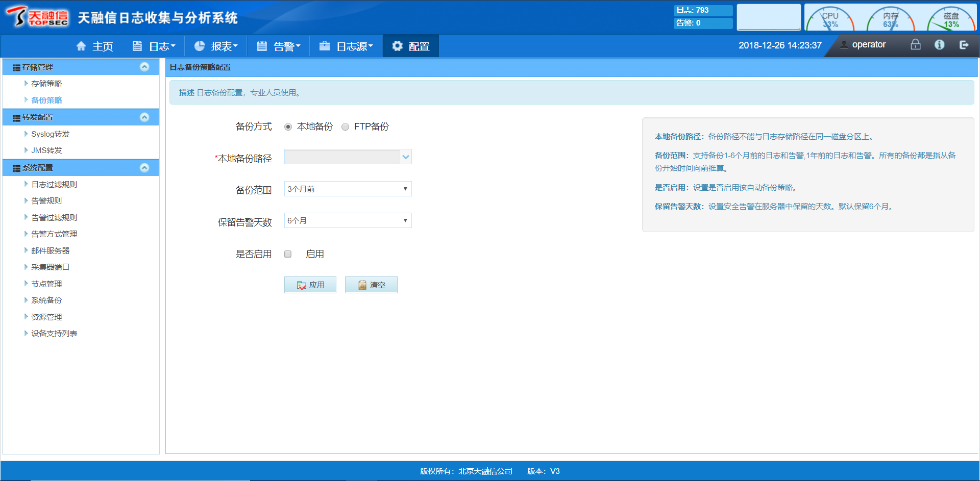Tick the enable checkbox for backup policy
This screenshot has height=481, width=980.
[x=288, y=254]
